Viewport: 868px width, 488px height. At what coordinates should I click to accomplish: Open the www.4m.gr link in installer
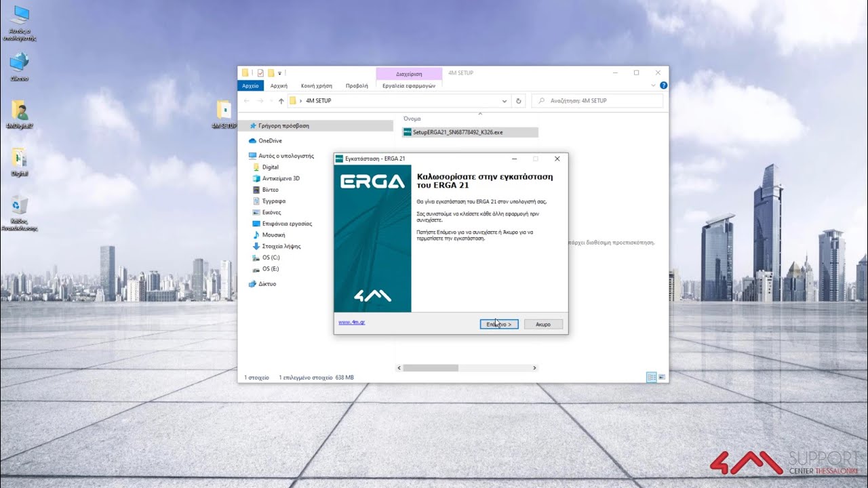[x=352, y=322]
